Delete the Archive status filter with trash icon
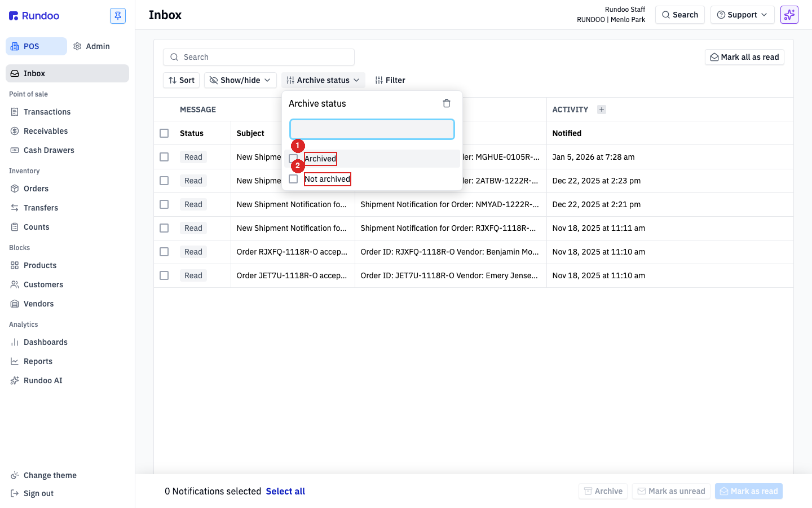This screenshot has width=812, height=508. click(x=447, y=103)
